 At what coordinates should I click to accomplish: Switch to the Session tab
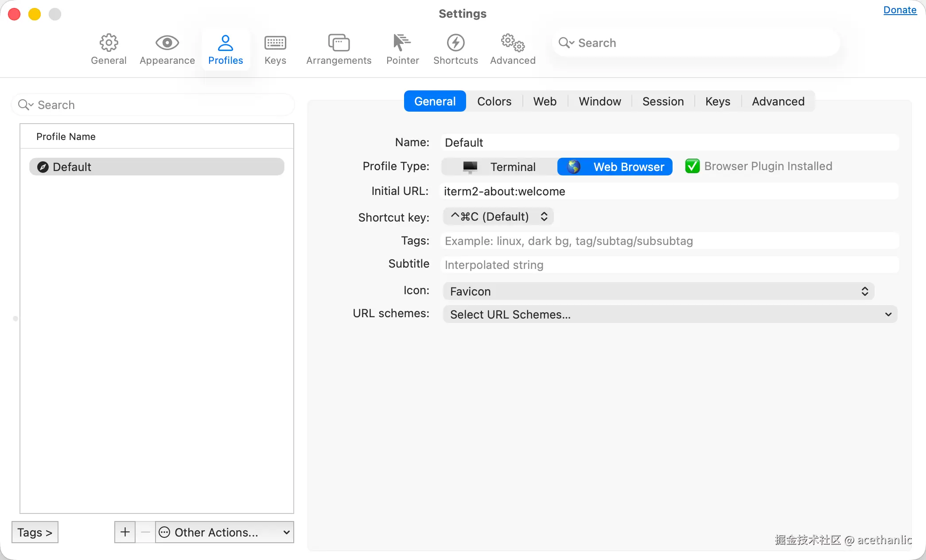pos(663,101)
